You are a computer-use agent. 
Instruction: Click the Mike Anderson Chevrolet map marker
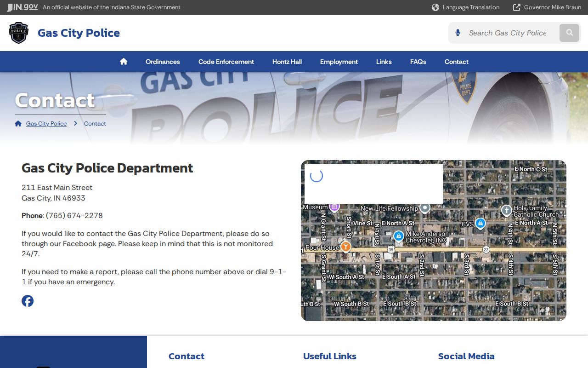[x=399, y=236]
